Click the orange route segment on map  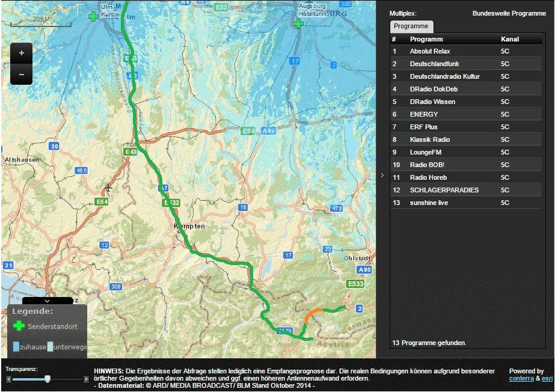(313, 313)
